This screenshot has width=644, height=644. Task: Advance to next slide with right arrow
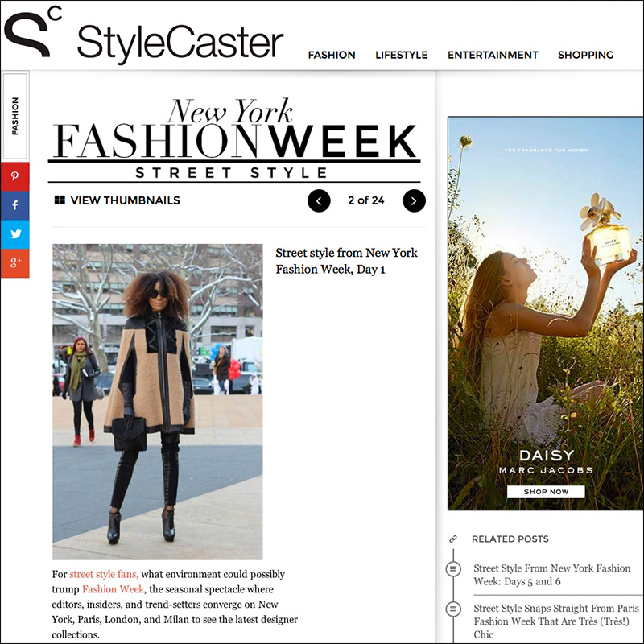[414, 200]
